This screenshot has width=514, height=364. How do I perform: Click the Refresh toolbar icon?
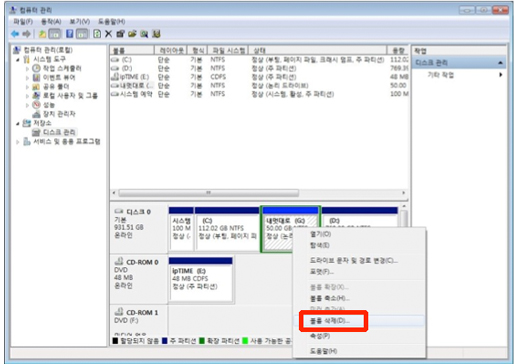[x=97, y=34]
